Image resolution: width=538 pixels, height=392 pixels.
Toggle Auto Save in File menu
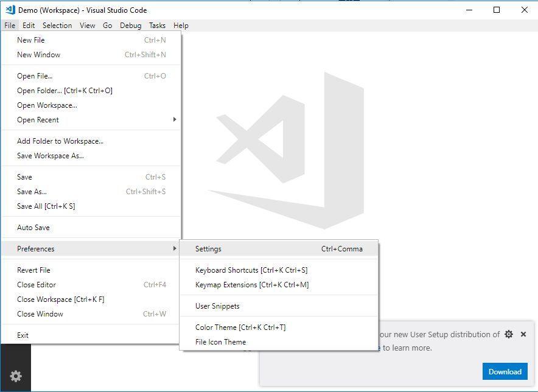pos(91,228)
